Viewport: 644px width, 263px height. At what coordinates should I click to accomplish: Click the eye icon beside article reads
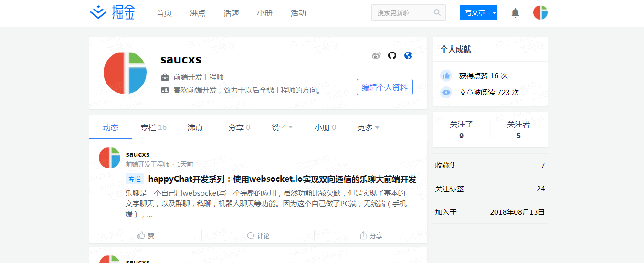[446, 92]
